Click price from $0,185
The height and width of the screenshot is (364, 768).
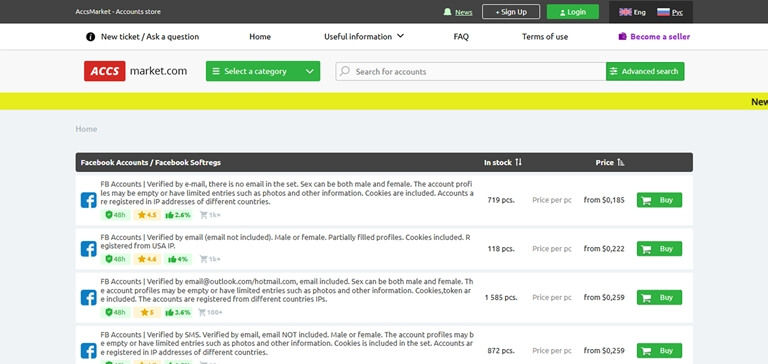click(x=604, y=200)
